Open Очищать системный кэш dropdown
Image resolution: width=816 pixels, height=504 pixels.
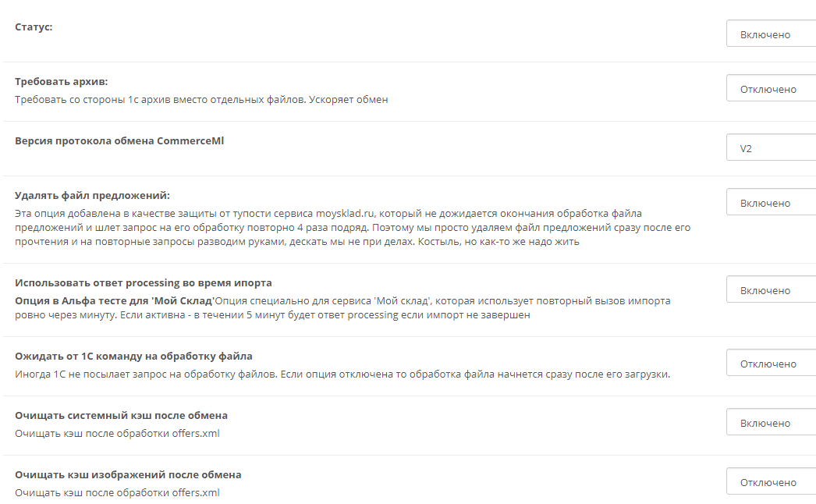(x=772, y=424)
